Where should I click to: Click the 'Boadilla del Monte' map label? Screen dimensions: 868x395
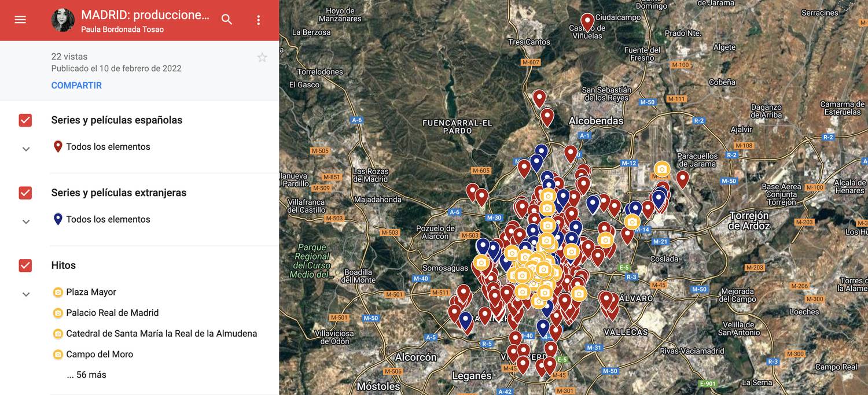click(359, 276)
